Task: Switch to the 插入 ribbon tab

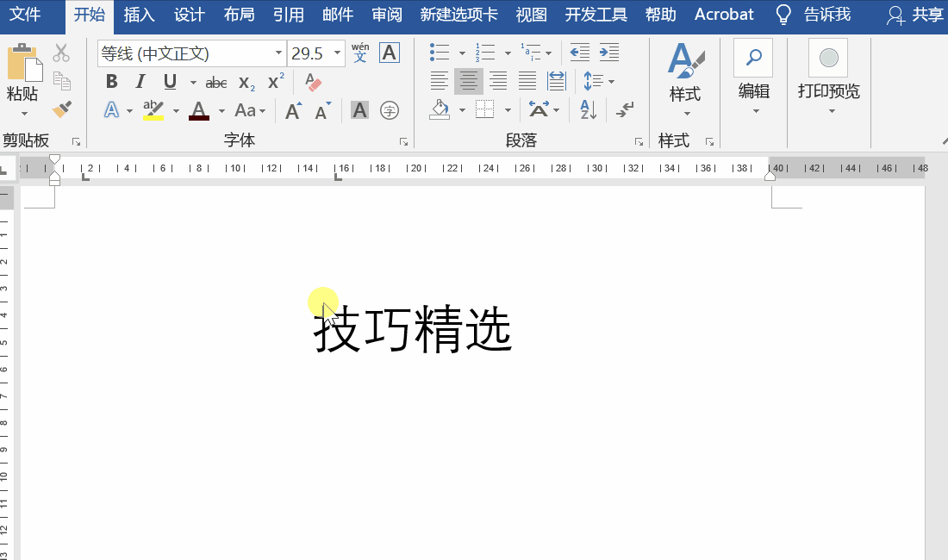Action: point(139,14)
